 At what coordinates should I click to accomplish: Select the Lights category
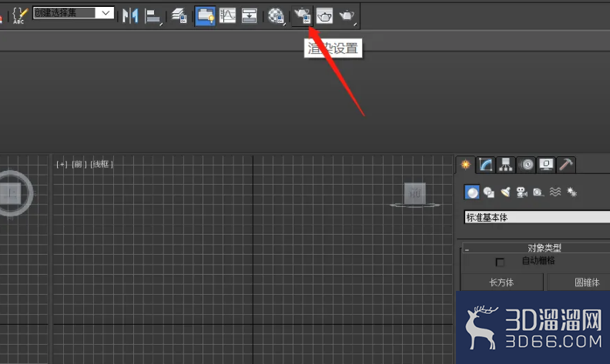coord(505,192)
